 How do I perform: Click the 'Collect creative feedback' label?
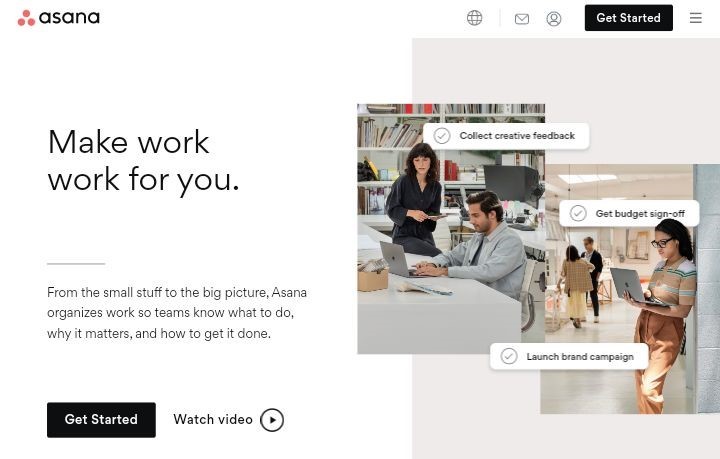517,136
